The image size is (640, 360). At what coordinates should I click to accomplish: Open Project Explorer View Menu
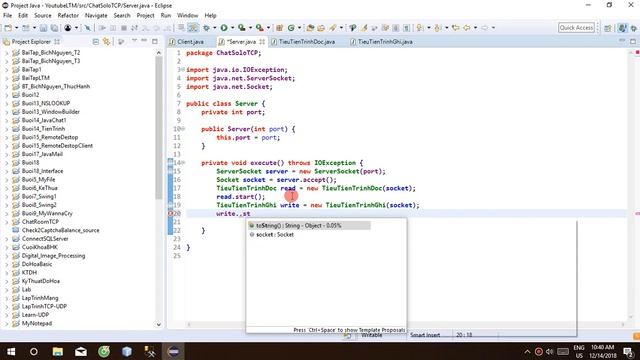tap(134, 40)
